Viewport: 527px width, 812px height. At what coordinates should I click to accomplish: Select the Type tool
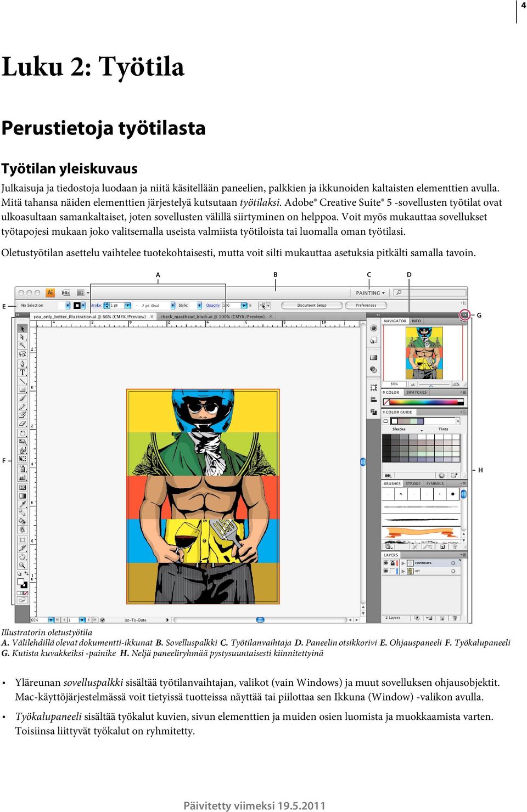[23, 372]
